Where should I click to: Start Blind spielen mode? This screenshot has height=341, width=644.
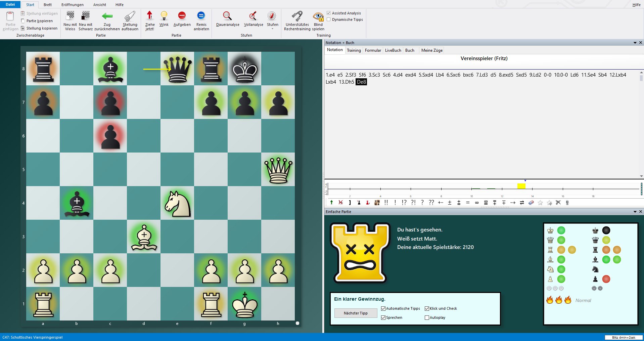click(318, 20)
